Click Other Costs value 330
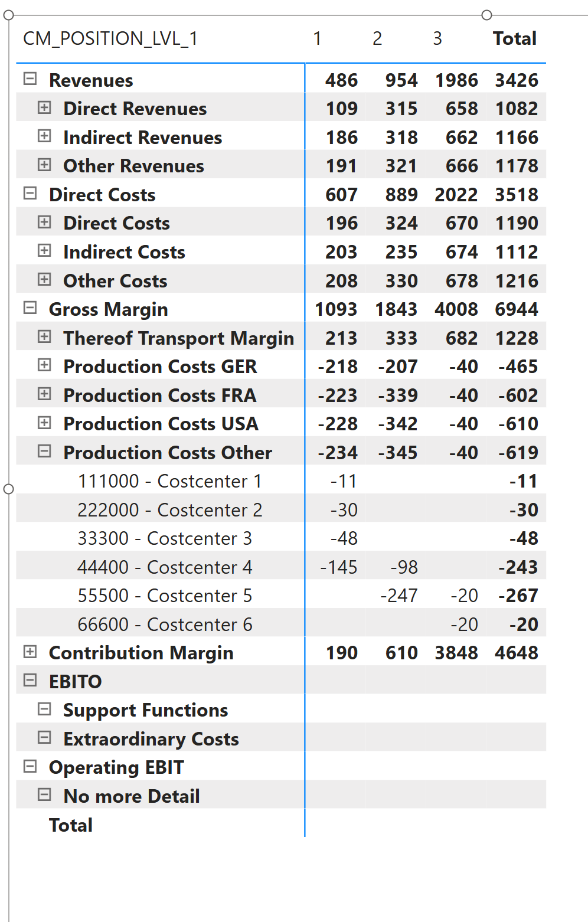Viewport: 588px width, 922px height. tap(401, 281)
